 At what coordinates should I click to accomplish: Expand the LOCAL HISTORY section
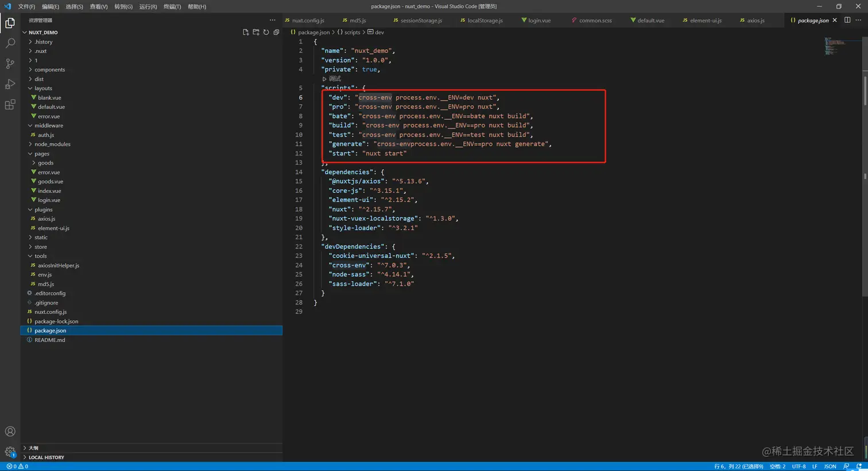[152, 457]
